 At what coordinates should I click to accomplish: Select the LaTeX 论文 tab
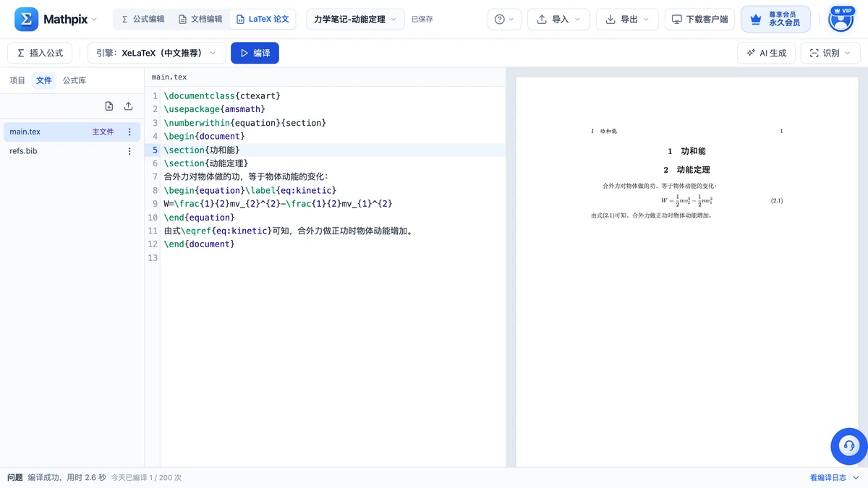263,20
